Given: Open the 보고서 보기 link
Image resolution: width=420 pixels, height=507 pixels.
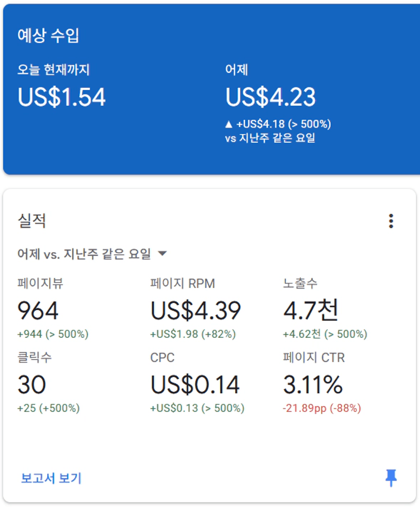Looking at the screenshot, I should coord(51,478).
